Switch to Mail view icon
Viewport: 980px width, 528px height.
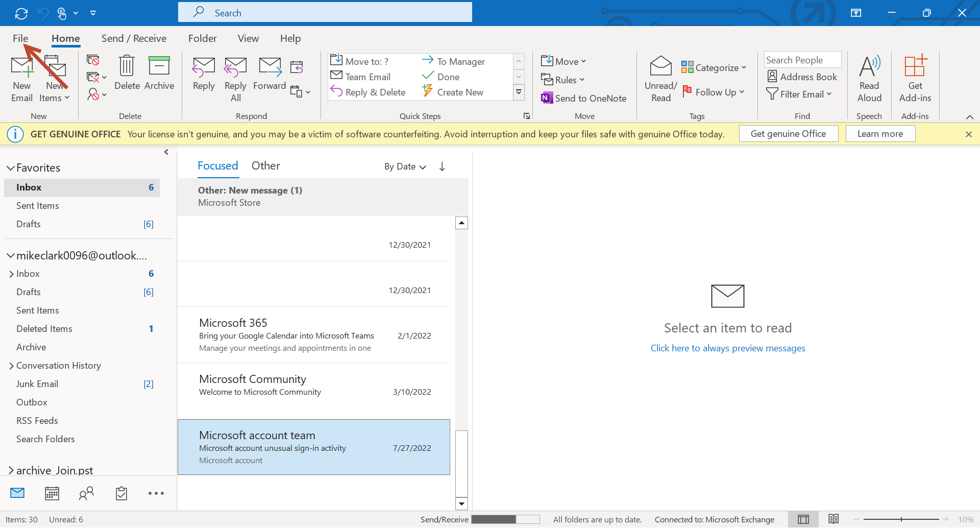[x=17, y=493]
